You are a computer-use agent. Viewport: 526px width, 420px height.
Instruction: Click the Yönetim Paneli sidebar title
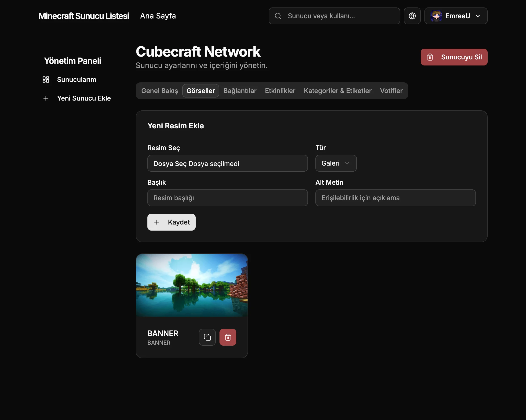click(73, 61)
